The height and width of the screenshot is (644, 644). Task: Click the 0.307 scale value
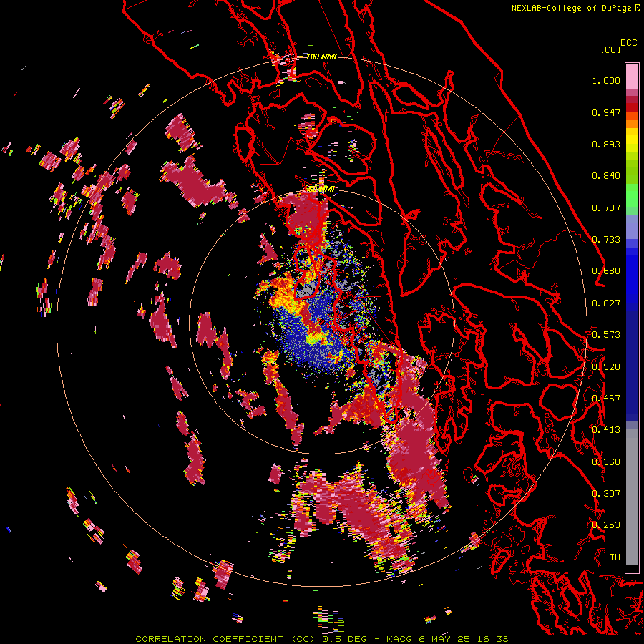(606, 494)
